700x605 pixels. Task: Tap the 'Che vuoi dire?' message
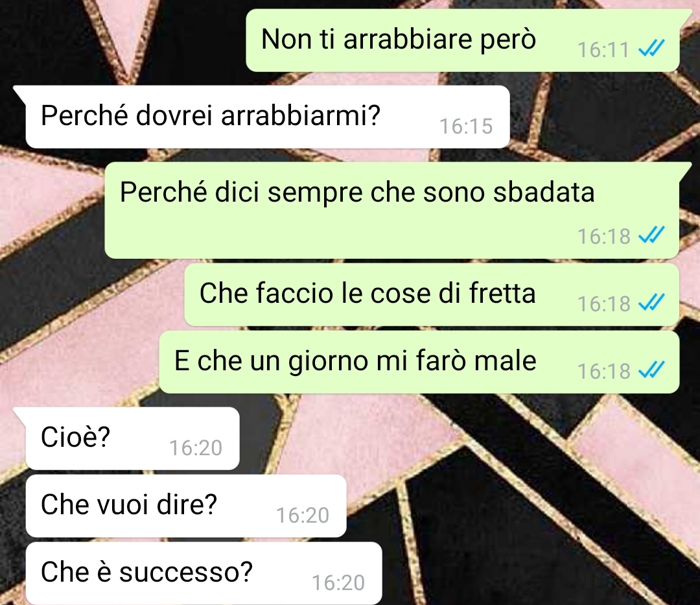click(186, 505)
